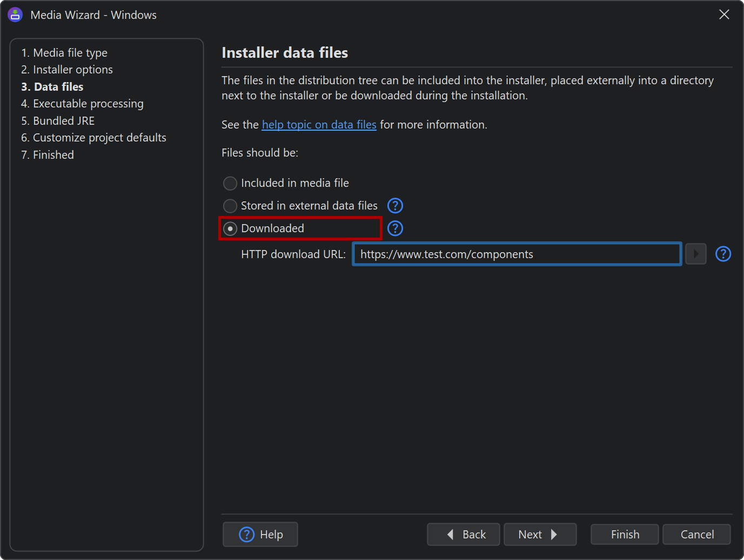This screenshot has width=744, height=560.
Task: Click the Media Wizard app icon in title bar
Action: [x=15, y=15]
